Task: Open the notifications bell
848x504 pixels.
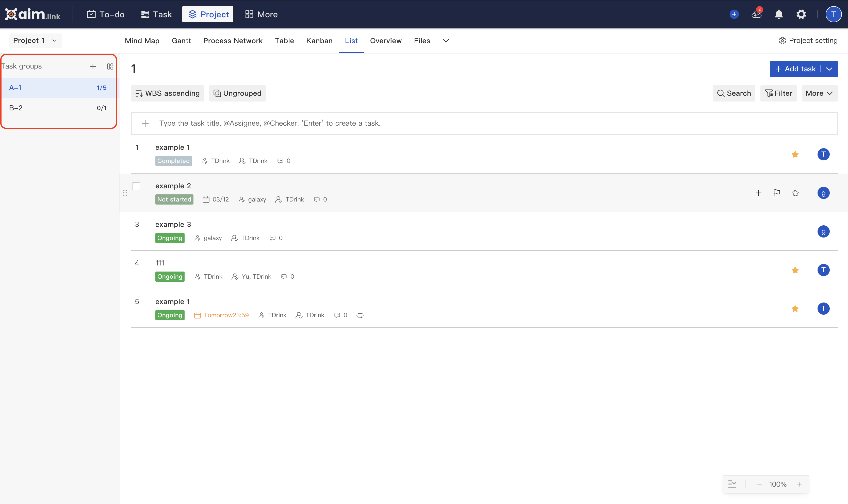Action: click(778, 14)
